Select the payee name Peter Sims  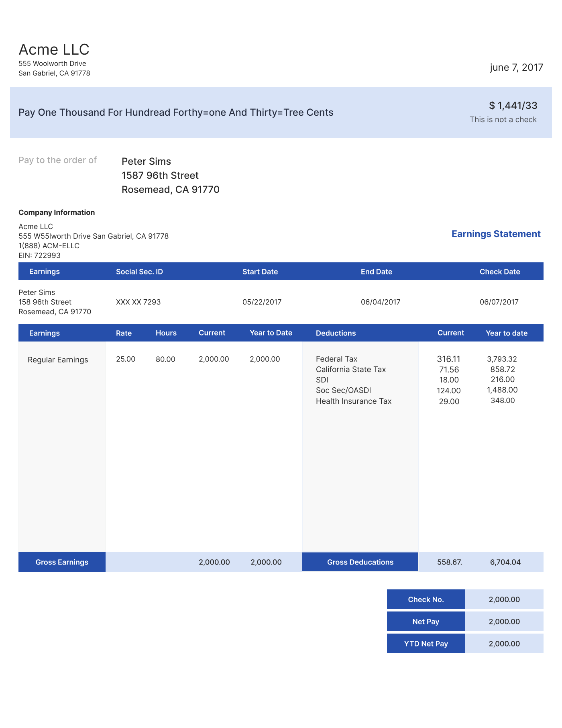[146, 162]
